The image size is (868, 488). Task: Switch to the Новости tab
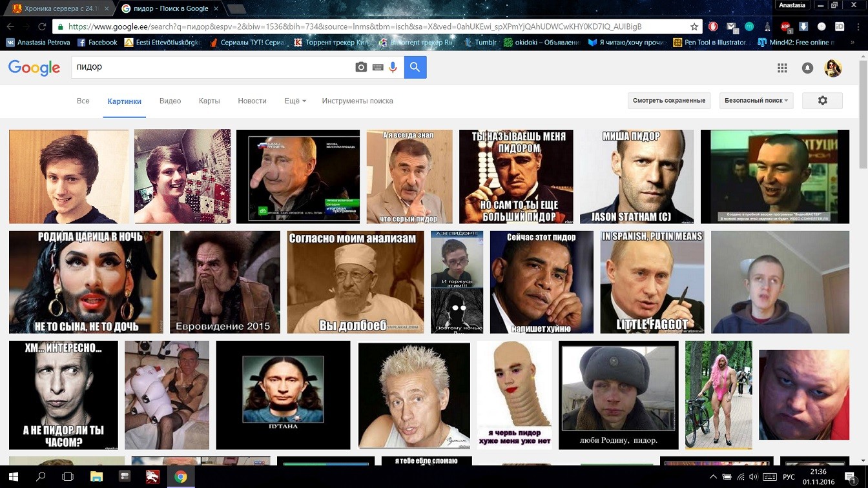click(252, 101)
